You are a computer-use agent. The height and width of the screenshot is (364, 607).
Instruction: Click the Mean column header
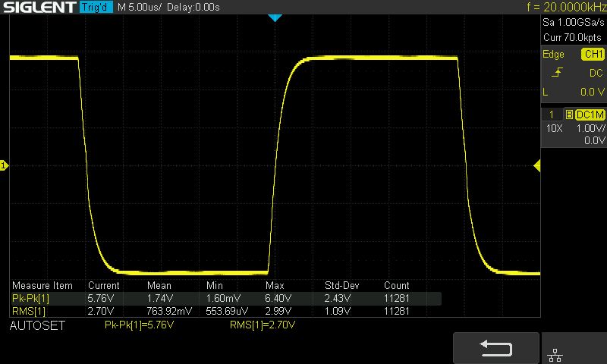pos(159,285)
